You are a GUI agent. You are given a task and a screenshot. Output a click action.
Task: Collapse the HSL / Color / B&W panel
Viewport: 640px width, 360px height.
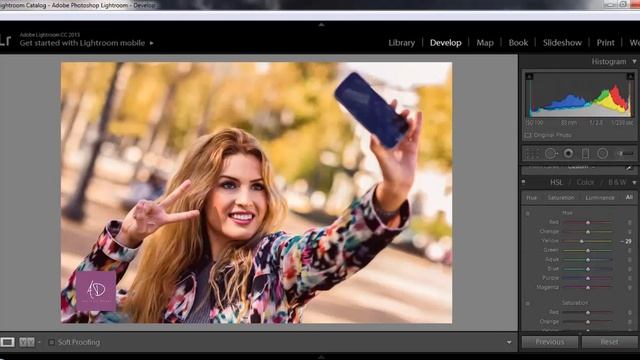coord(634,182)
